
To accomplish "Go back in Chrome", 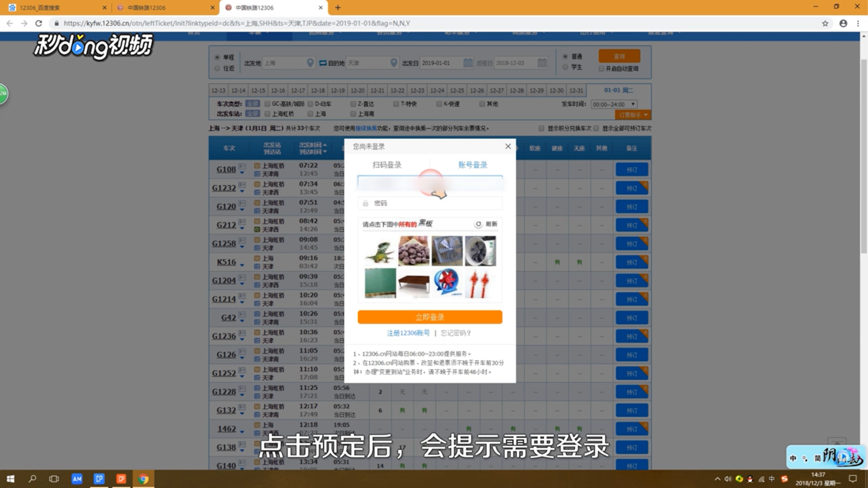I will coord(9,23).
